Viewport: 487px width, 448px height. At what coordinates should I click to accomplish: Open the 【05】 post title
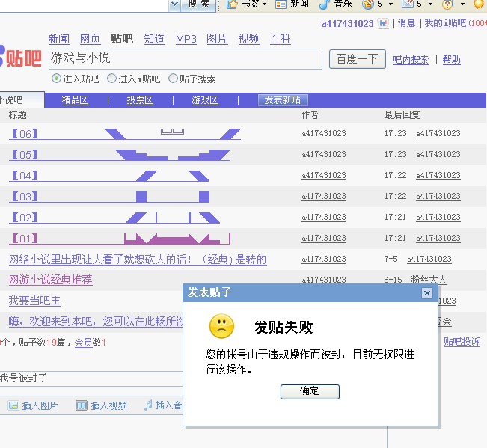point(120,155)
